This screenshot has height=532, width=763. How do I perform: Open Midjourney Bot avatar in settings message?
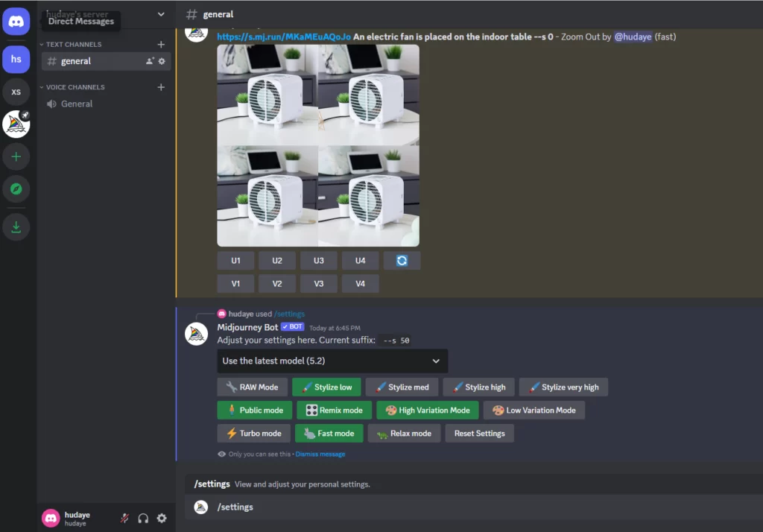[x=197, y=334]
